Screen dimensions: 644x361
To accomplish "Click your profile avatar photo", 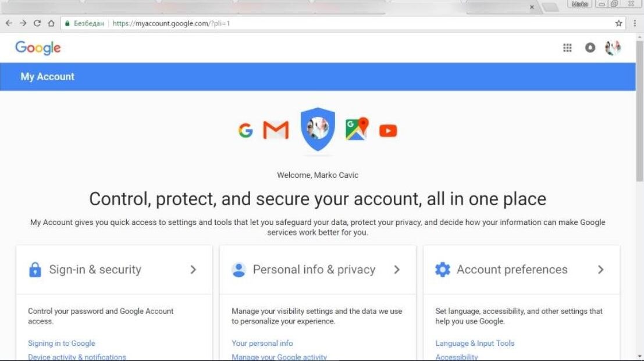I will tap(613, 48).
